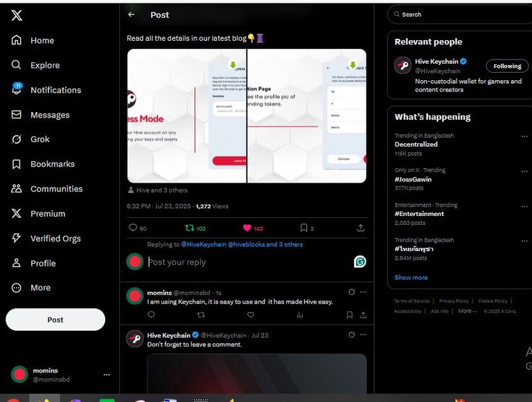Open the More menu in sidebar
The image size is (532, 402).
coord(31,288)
